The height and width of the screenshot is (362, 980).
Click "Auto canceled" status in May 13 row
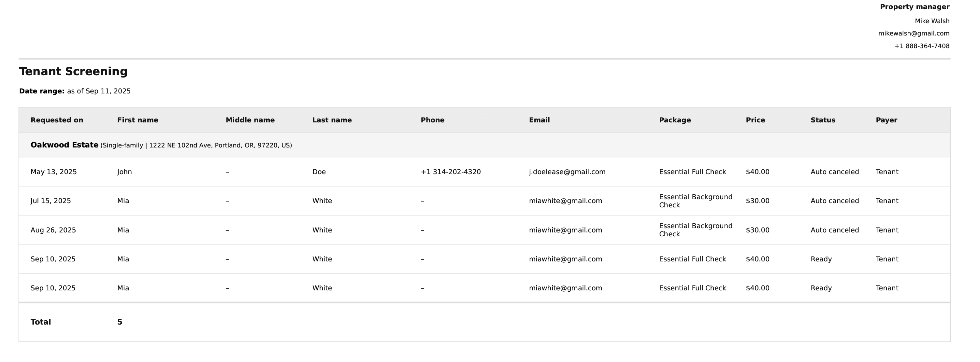click(835, 172)
